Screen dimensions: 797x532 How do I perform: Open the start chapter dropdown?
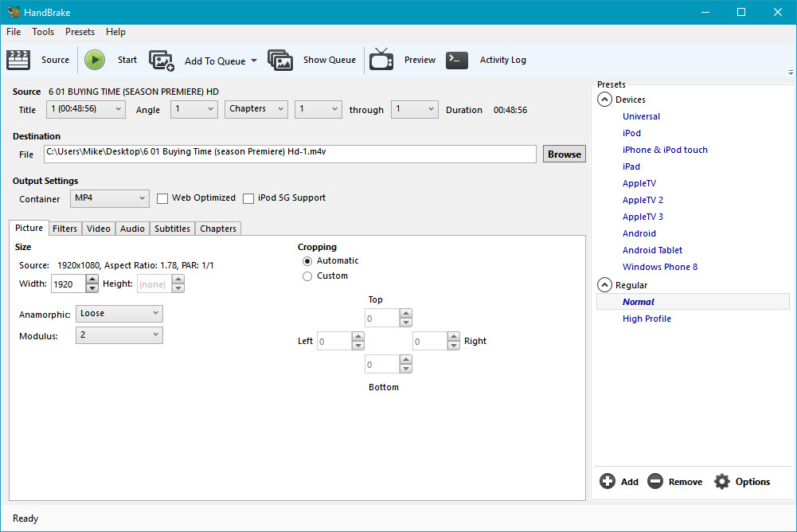tap(318, 109)
